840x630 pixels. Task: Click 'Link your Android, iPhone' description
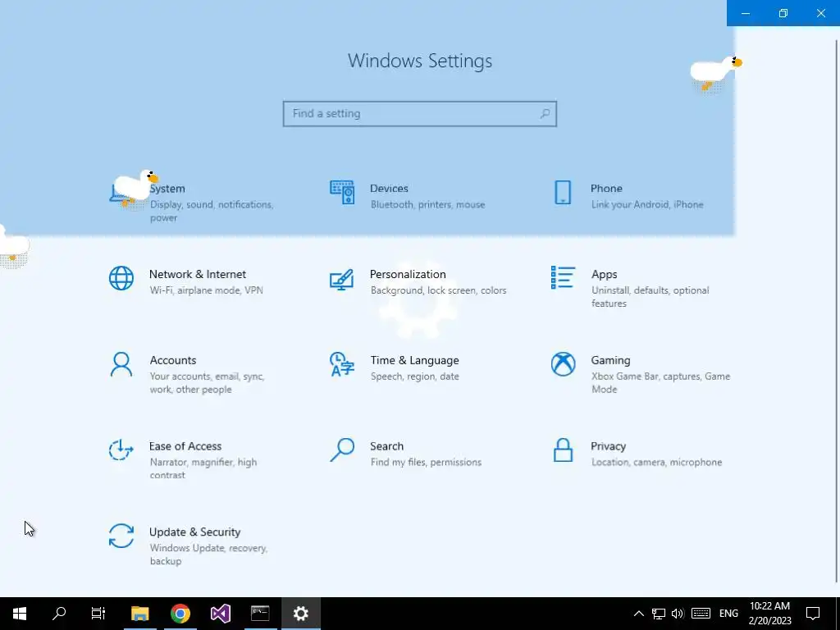647,204
